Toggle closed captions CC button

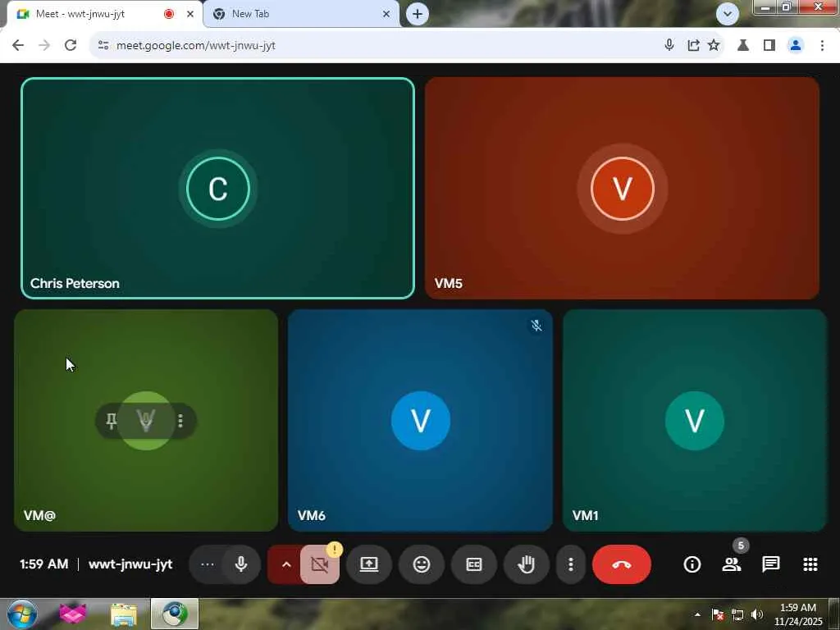pos(474,564)
